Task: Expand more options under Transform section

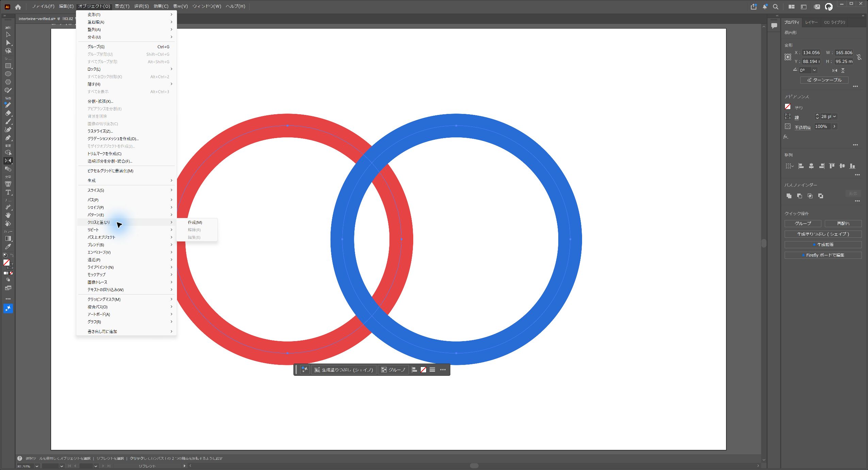Action: coord(855,86)
